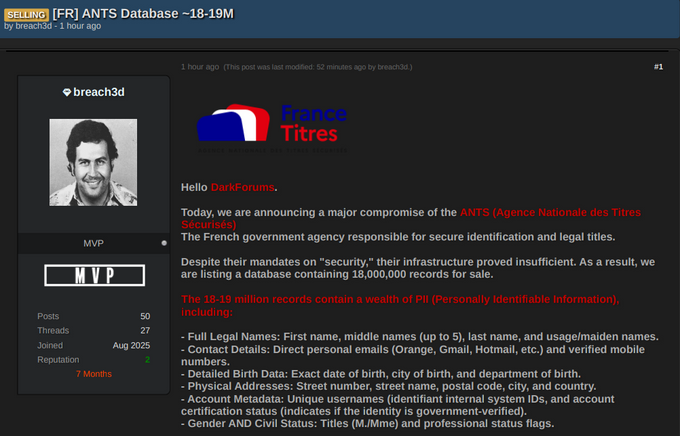Image resolution: width=680 pixels, height=436 pixels.
Task: Open breach3d link in thread header byline
Action: 33,26
